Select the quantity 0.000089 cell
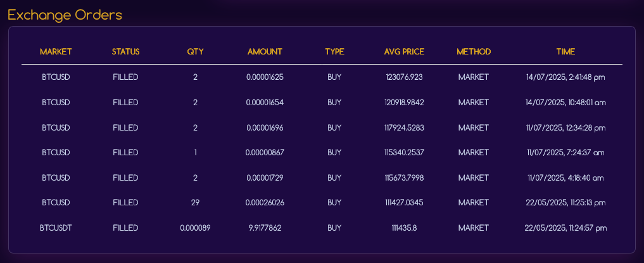Screen dimensions: 644x263 [195, 228]
